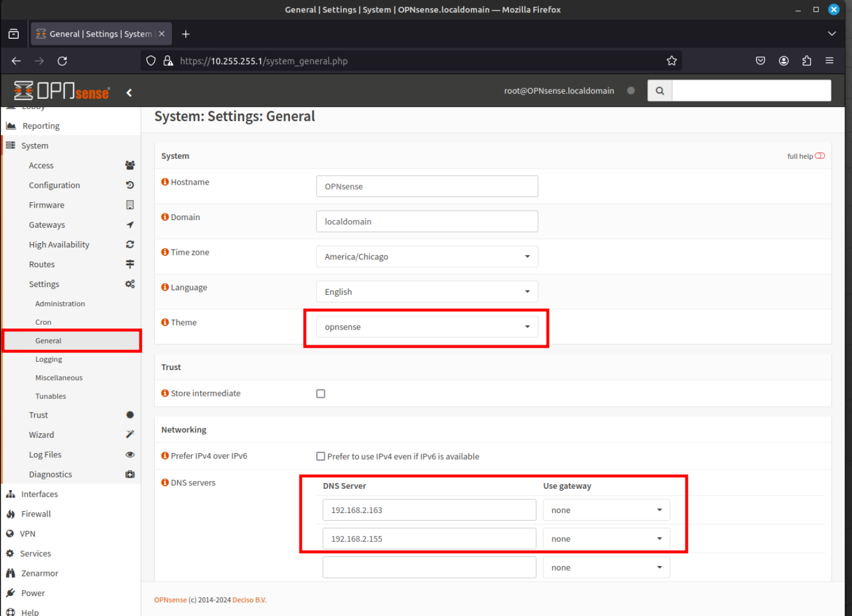Click the Domain input field
The image size is (852, 616).
pos(427,222)
